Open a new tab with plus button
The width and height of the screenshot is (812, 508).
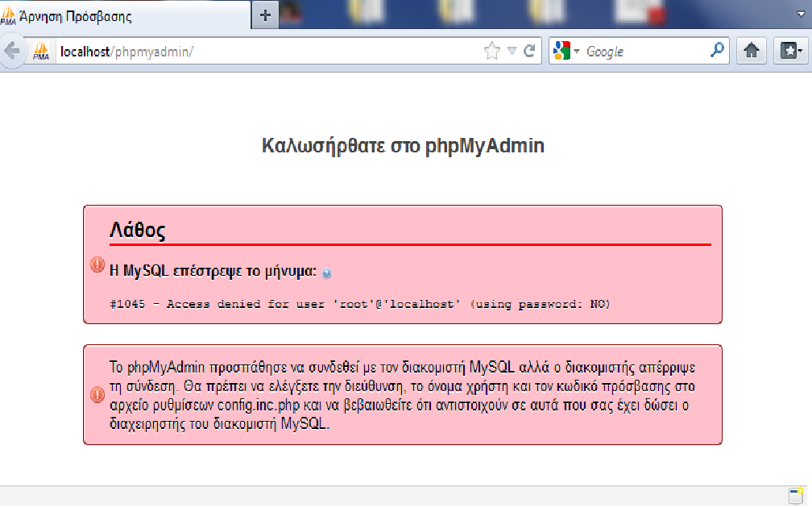point(265,15)
